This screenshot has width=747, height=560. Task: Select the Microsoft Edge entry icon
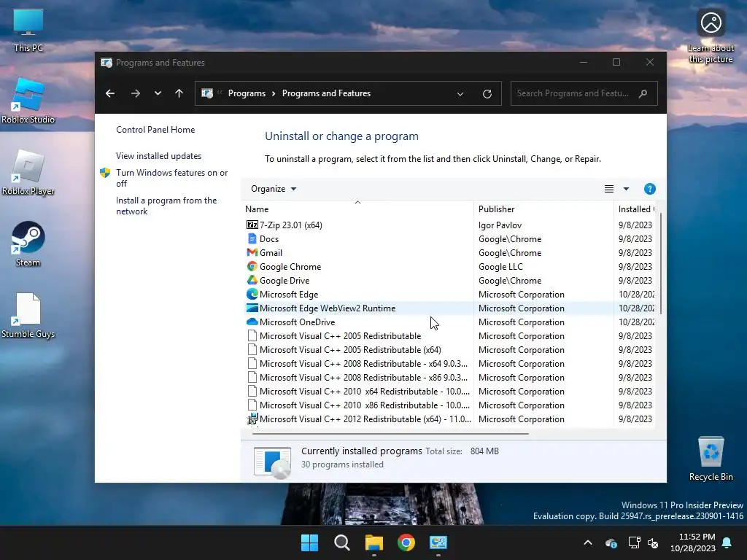[252, 294]
